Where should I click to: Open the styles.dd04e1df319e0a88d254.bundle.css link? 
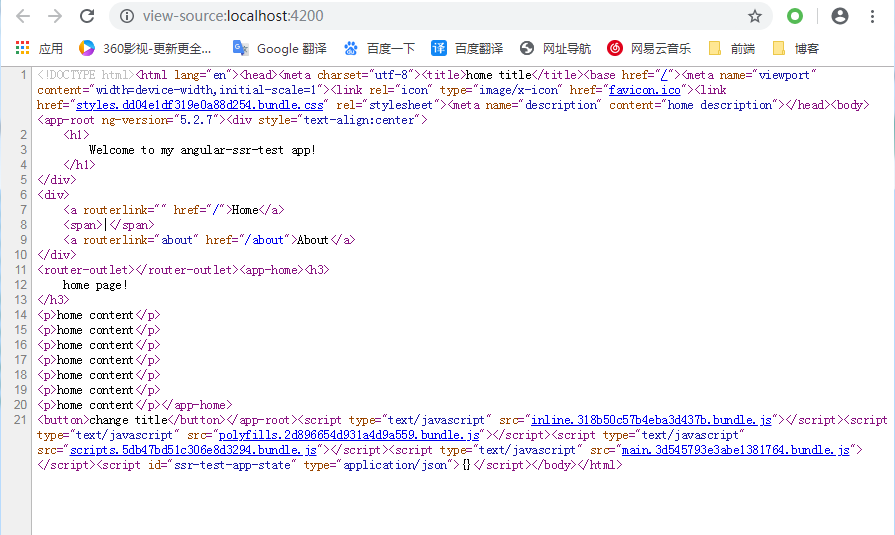tap(200, 105)
